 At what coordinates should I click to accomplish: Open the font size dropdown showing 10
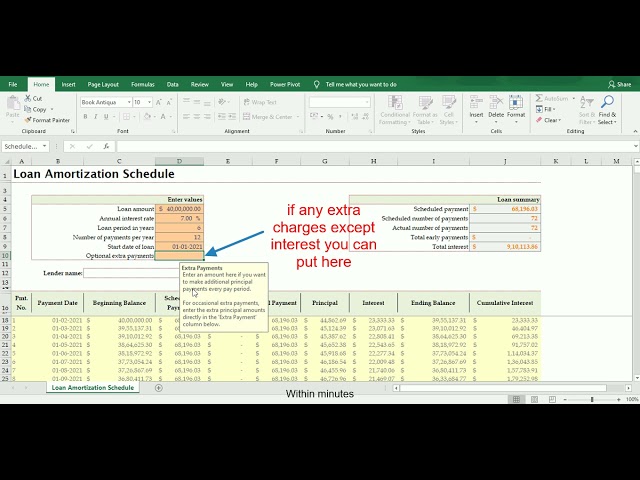point(149,102)
